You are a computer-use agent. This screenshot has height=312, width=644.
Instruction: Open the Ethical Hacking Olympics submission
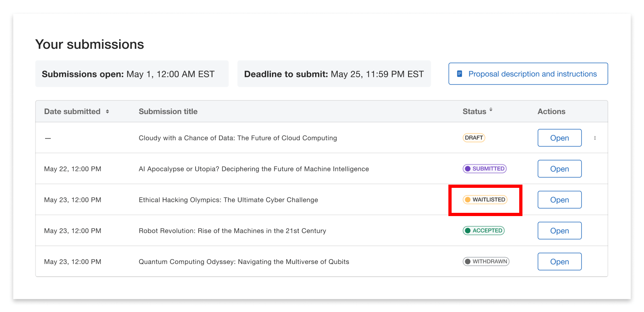click(x=559, y=200)
